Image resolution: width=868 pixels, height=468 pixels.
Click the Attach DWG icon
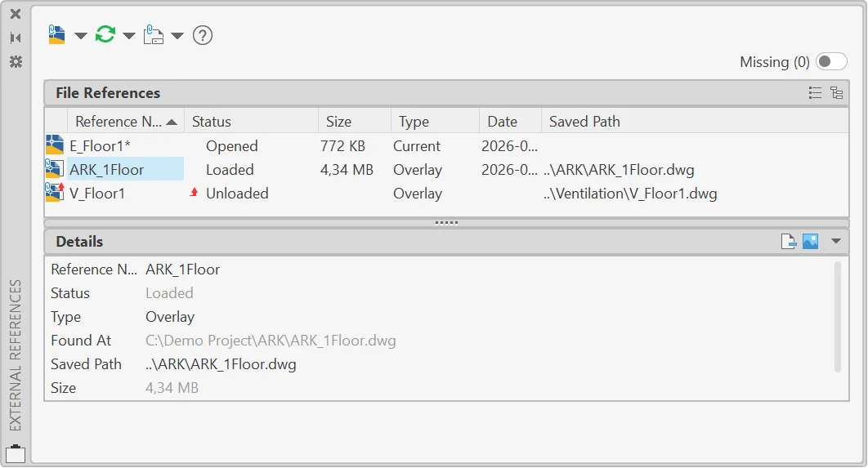point(56,35)
